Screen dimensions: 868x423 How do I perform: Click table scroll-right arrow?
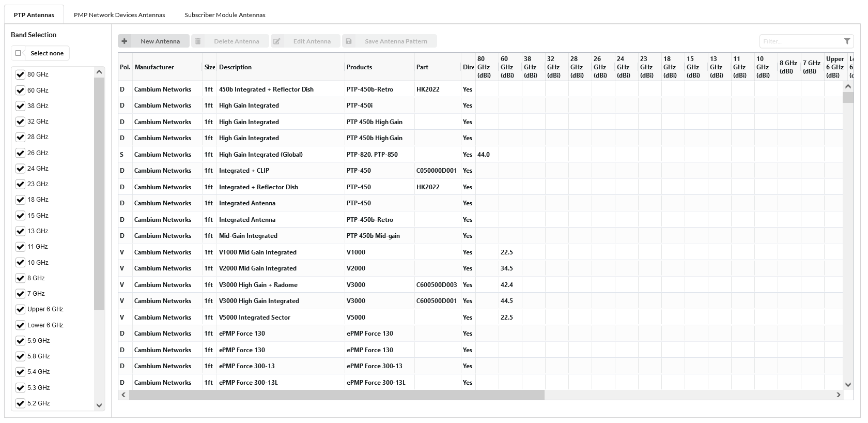point(838,395)
